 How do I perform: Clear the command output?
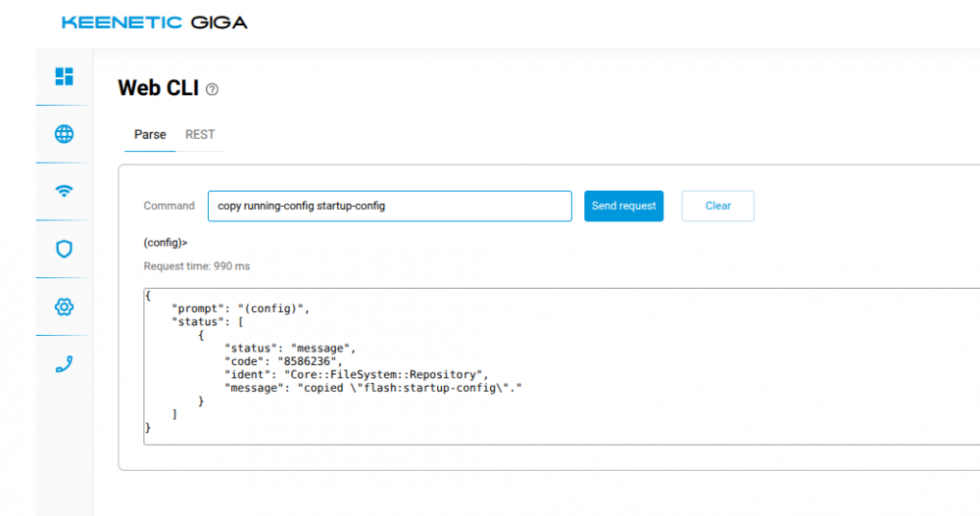pos(717,206)
